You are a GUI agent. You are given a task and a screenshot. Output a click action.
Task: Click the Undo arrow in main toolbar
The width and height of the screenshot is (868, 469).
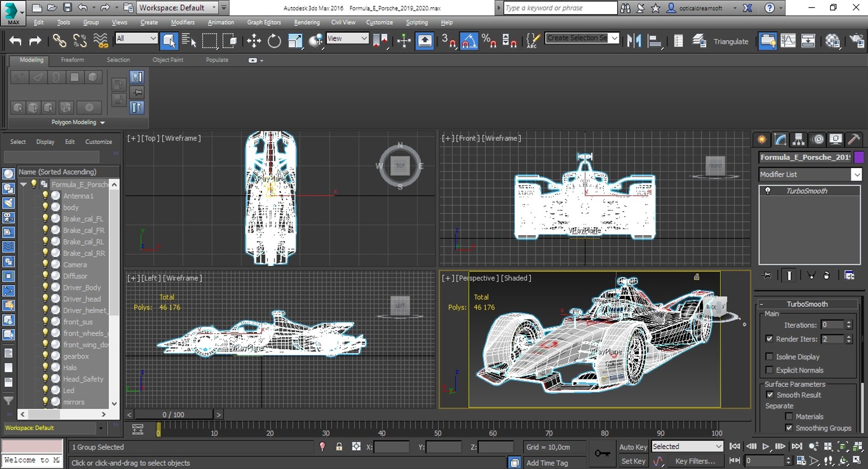pyautogui.click(x=15, y=41)
